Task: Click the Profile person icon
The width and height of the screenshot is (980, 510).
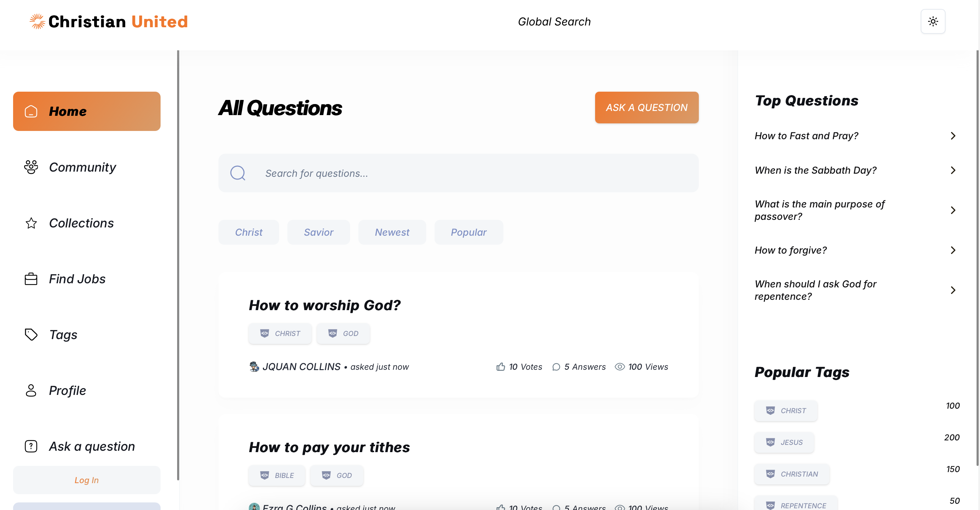Action: [31, 390]
